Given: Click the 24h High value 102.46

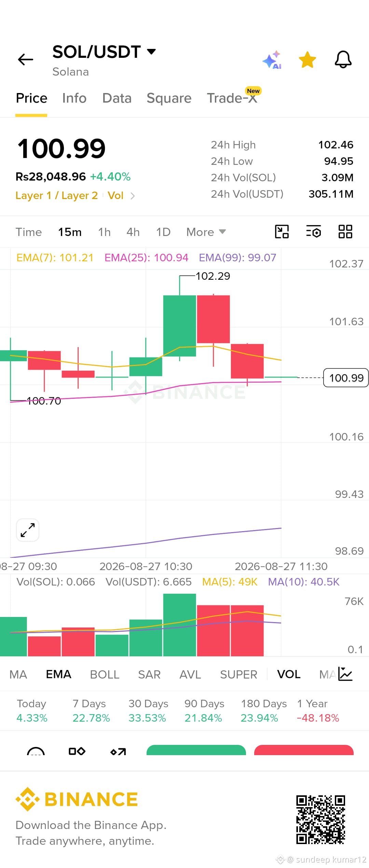Looking at the screenshot, I should point(336,145).
